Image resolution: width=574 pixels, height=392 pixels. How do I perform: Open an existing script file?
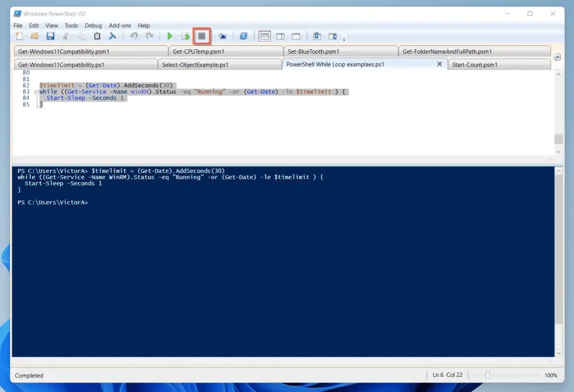(34, 36)
